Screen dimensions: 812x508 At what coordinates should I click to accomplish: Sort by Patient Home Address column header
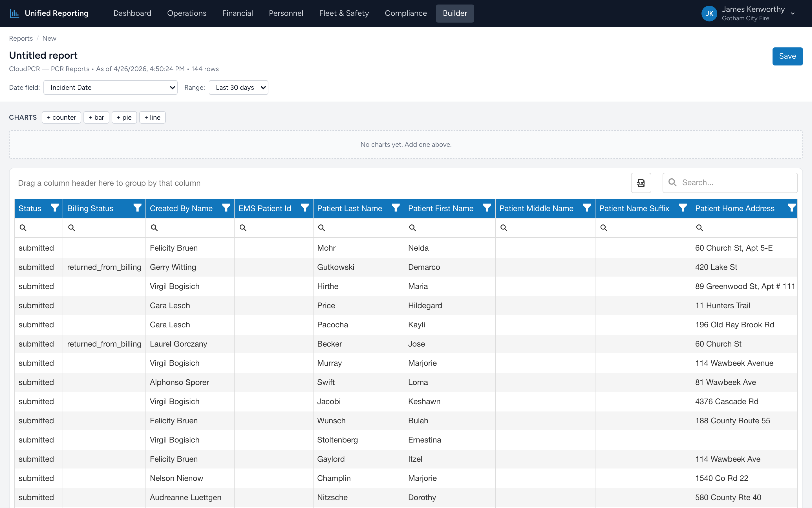point(734,208)
